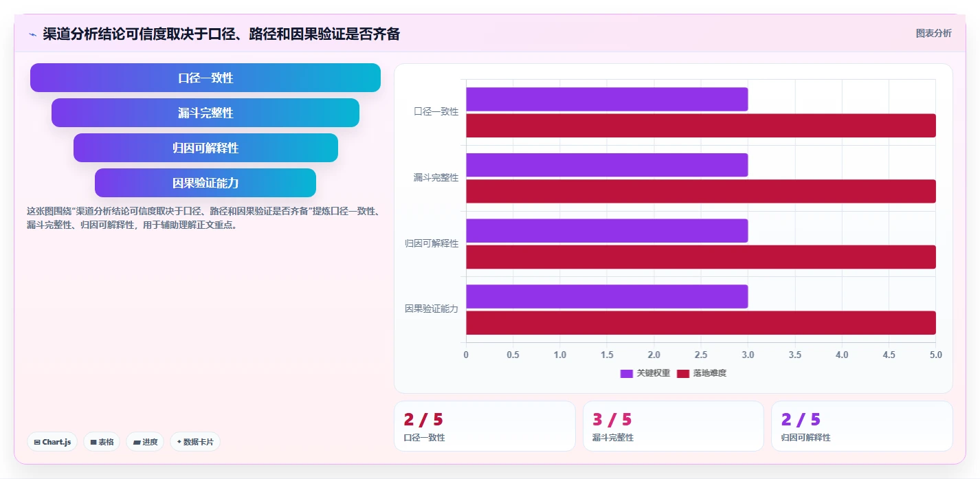Select the 因果验证能力 funnel bar

tap(205, 183)
